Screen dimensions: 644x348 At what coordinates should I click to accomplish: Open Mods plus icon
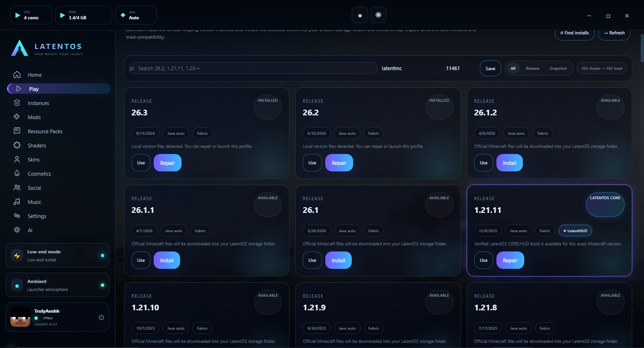pyautogui.click(x=17, y=117)
